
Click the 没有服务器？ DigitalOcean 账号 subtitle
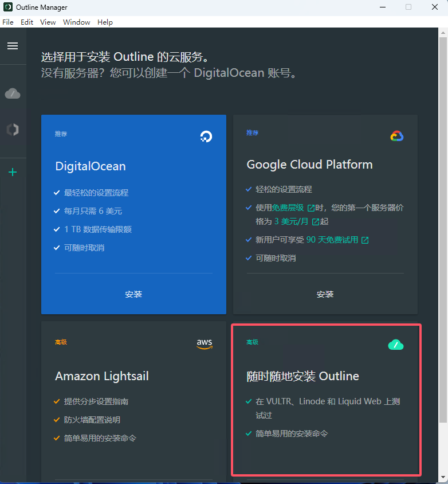(169, 73)
